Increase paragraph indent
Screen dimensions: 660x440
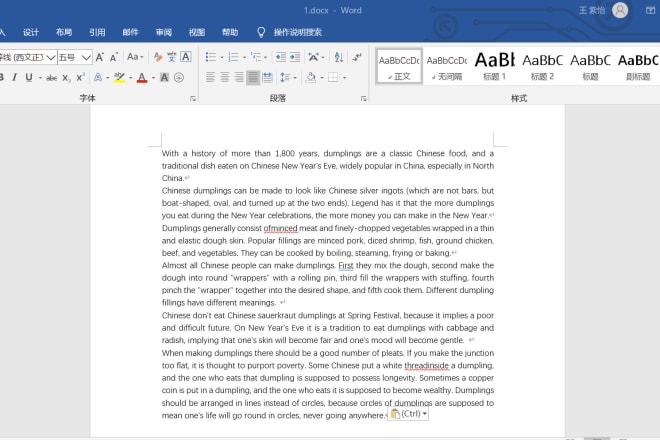295,57
